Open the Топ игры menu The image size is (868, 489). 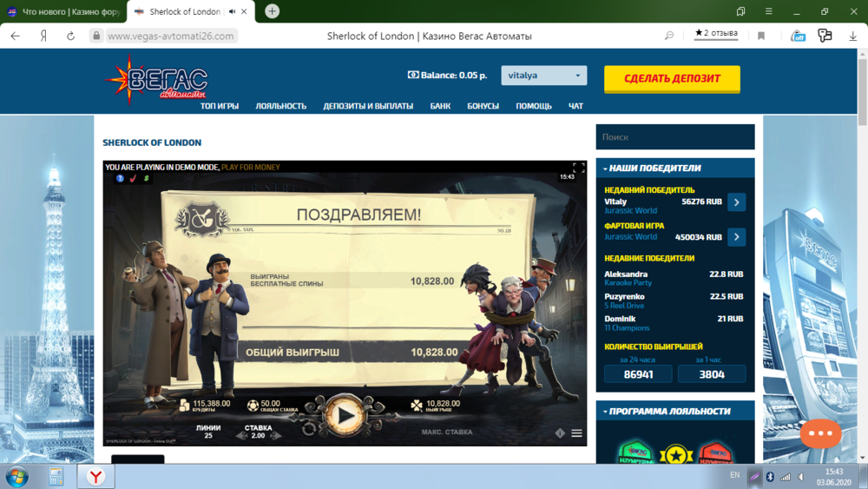pyautogui.click(x=220, y=106)
